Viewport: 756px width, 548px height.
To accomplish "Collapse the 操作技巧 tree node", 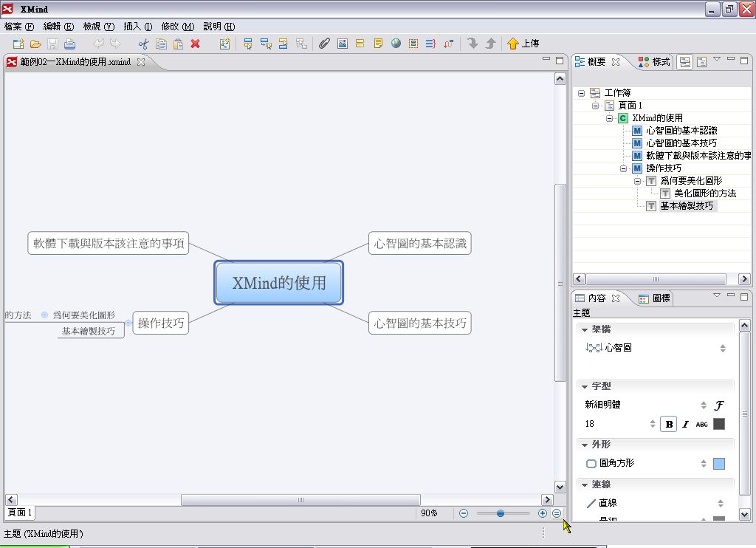I will (x=623, y=168).
